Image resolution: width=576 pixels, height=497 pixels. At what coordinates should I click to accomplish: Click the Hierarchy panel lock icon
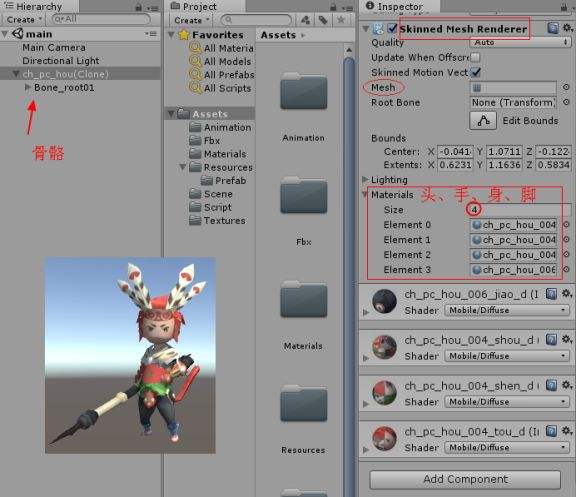coord(138,7)
